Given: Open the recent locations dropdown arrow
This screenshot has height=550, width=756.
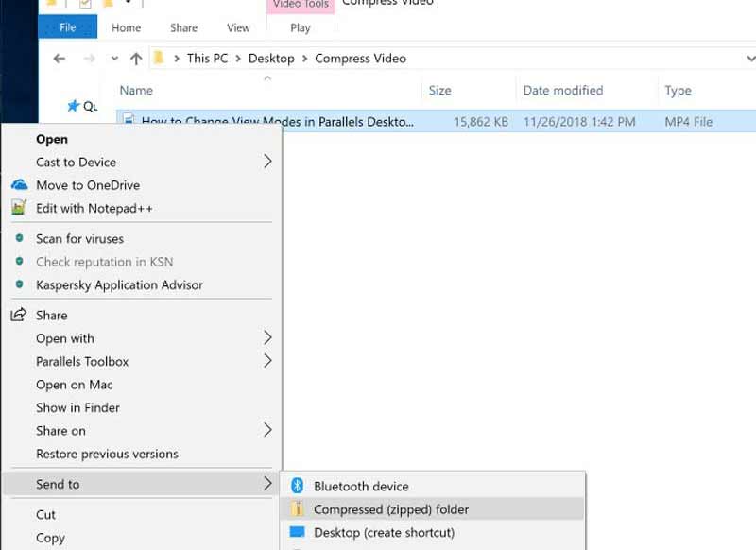Looking at the screenshot, I should click(114, 59).
